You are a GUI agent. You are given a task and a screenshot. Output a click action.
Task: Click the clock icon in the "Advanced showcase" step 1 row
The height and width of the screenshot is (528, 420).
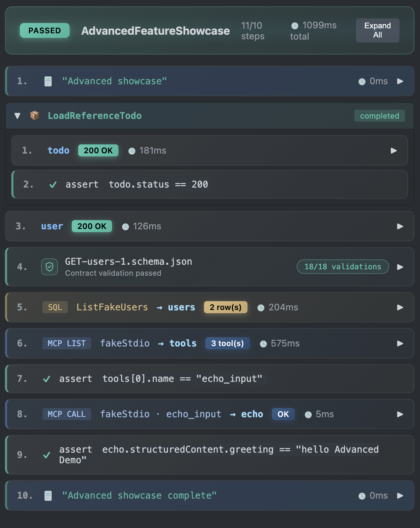tap(362, 82)
